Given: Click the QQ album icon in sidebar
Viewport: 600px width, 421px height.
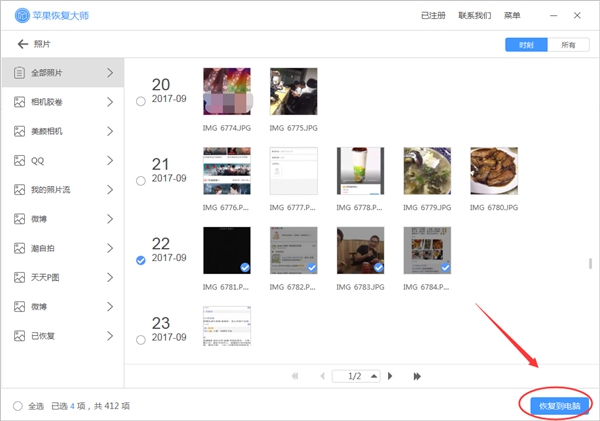Looking at the screenshot, I should [x=20, y=160].
